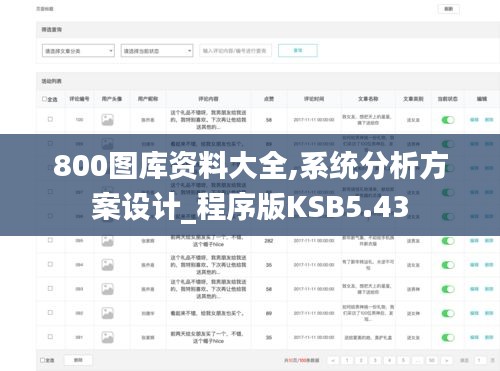Click the 查询 search button
This screenshot has height=371, width=500.
click(298, 50)
